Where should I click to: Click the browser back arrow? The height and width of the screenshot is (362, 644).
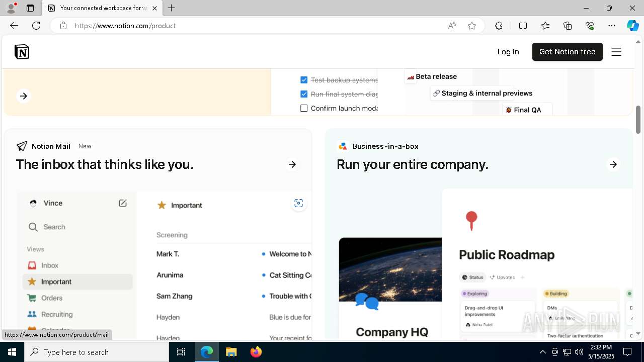coord(14,26)
